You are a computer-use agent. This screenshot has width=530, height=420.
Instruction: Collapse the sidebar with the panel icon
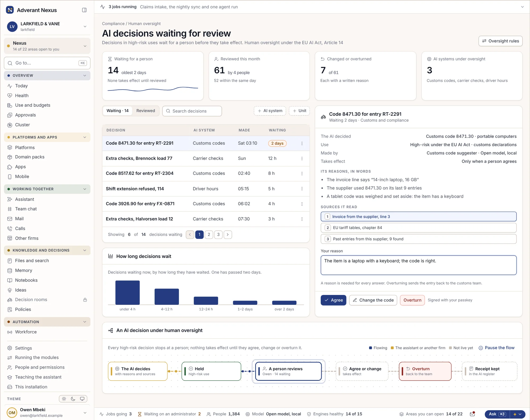click(x=84, y=10)
